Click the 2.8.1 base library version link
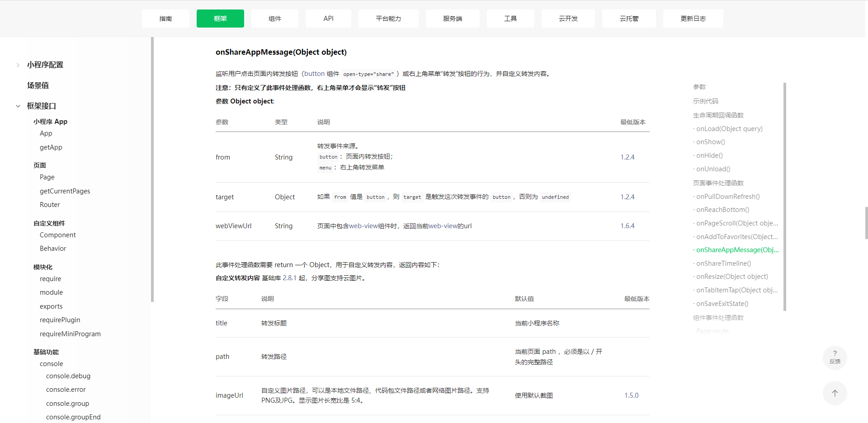Viewport: 868px width, 423px height. tap(289, 278)
